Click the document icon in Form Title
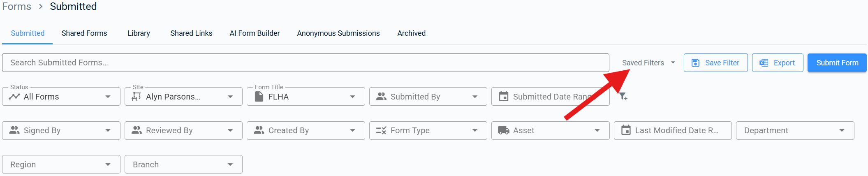Viewport: 868px width, 176px height. click(259, 96)
